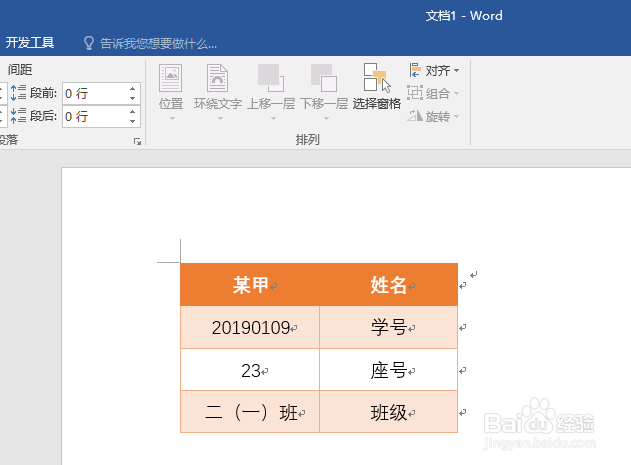Viewport: 631px width, 465px height.
Task: Click the 段后 spacing input field
Action: coord(95,116)
